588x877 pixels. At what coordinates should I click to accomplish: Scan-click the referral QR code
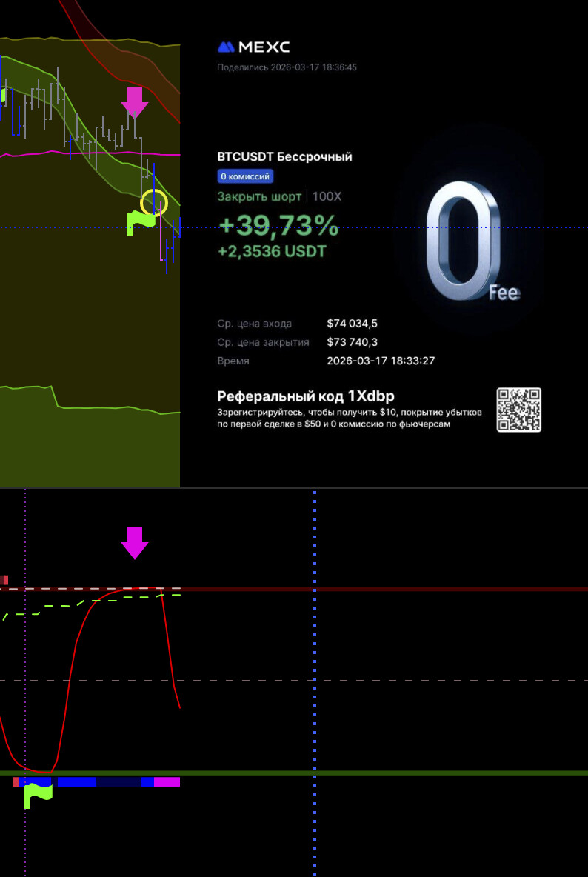tap(518, 410)
